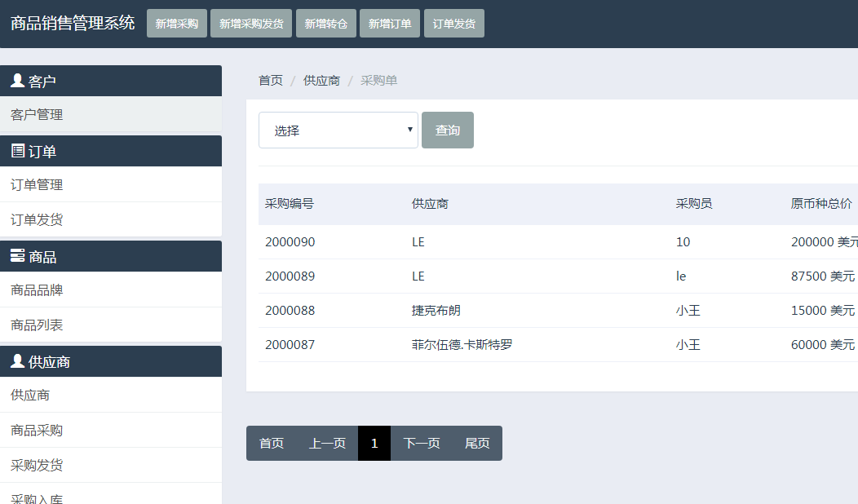
Task: Click the 新增采购发货 toolbar button
Action: coord(251,24)
